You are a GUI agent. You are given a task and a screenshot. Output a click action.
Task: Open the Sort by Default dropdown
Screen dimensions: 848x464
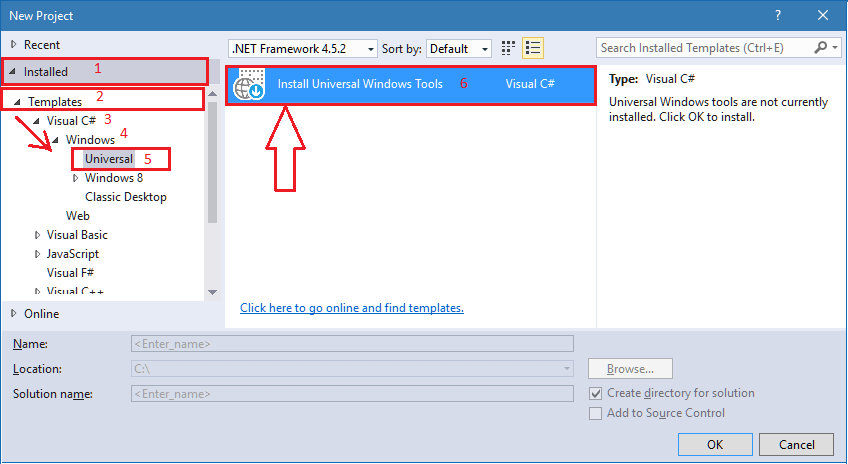459,49
